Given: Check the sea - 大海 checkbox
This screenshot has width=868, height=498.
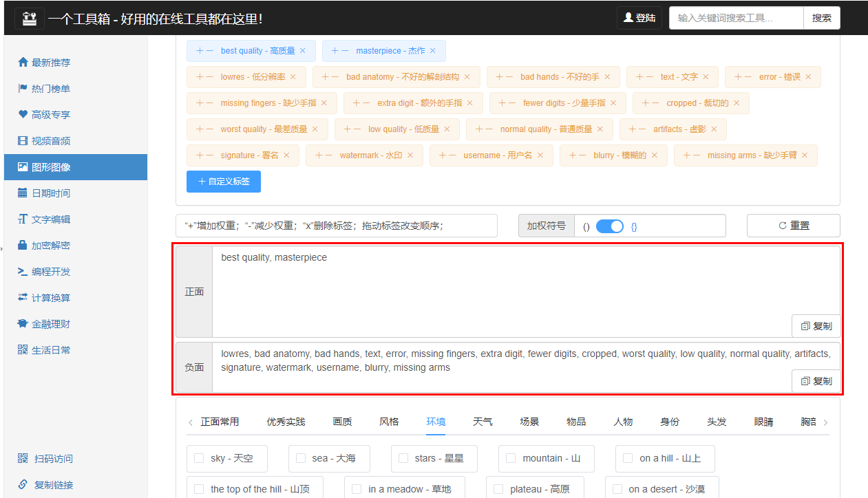Looking at the screenshot, I should pos(301,458).
